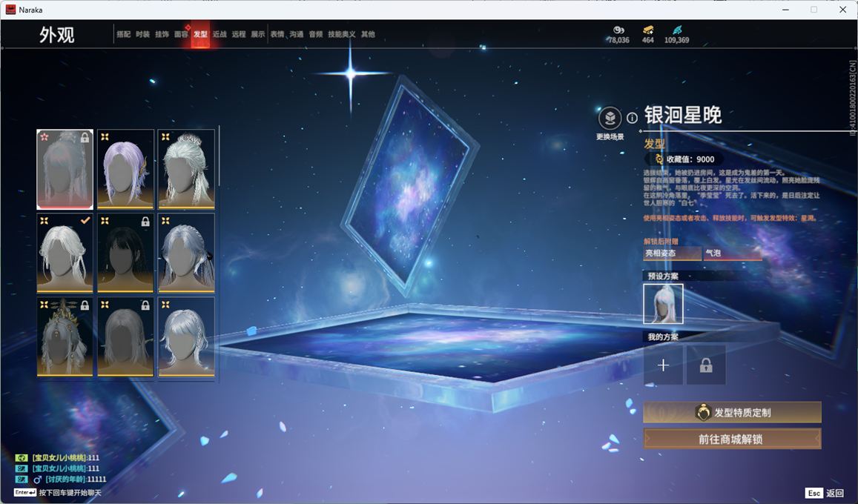
Task: Go to the 技能奥义 tab
Action: tap(342, 34)
